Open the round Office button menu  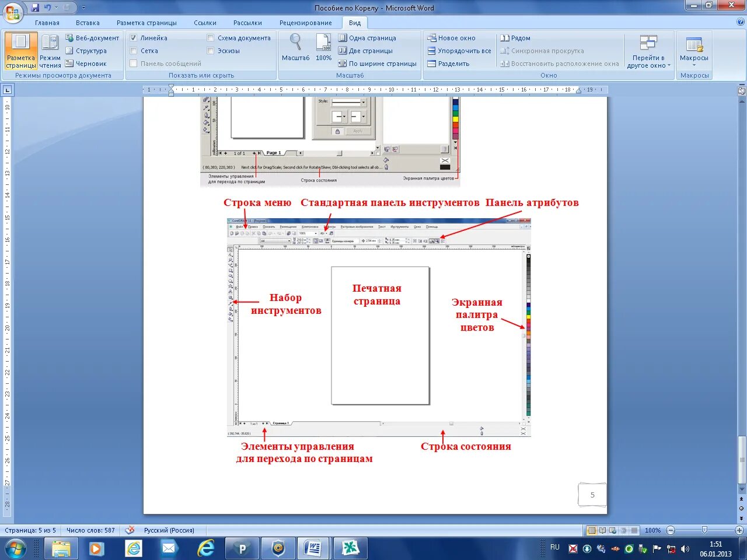pyautogui.click(x=13, y=12)
